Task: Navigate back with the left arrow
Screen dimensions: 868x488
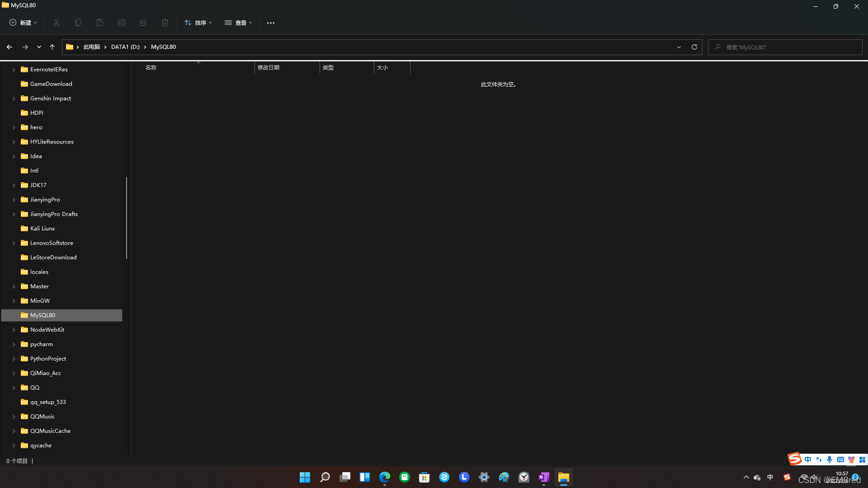Action: coord(9,47)
